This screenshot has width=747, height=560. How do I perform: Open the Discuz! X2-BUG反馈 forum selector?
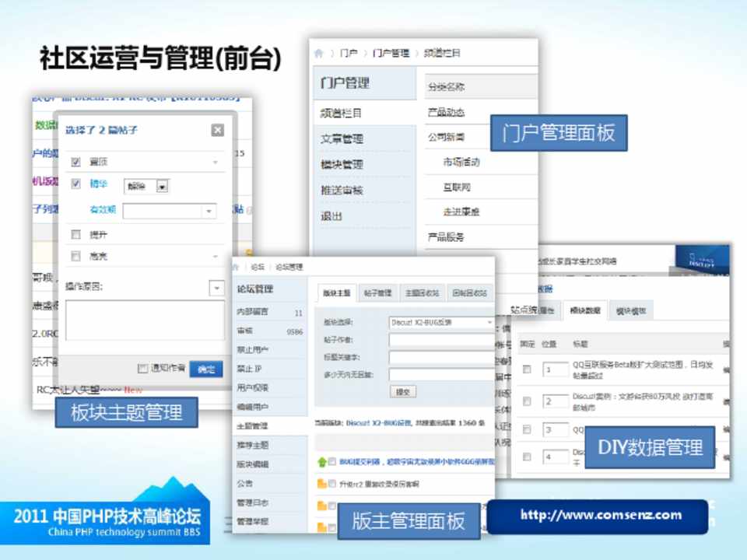point(440,322)
